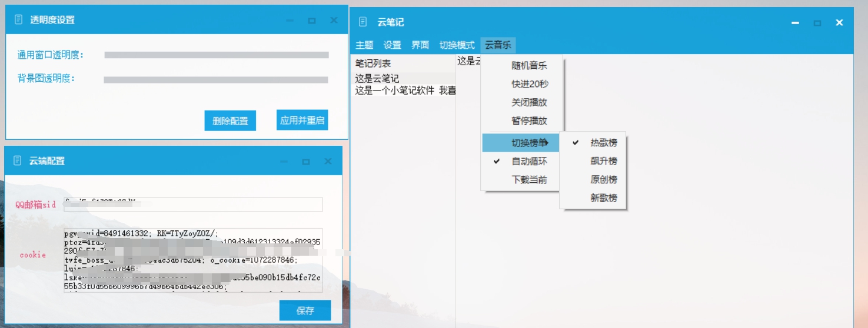Adjust the 背景图透明度 slider
This screenshot has width=868, height=328.
(x=216, y=80)
